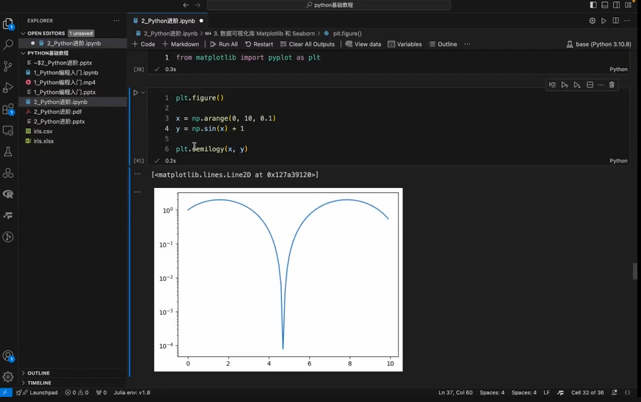Open the Variables viewer

pyautogui.click(x=405, y=44)
